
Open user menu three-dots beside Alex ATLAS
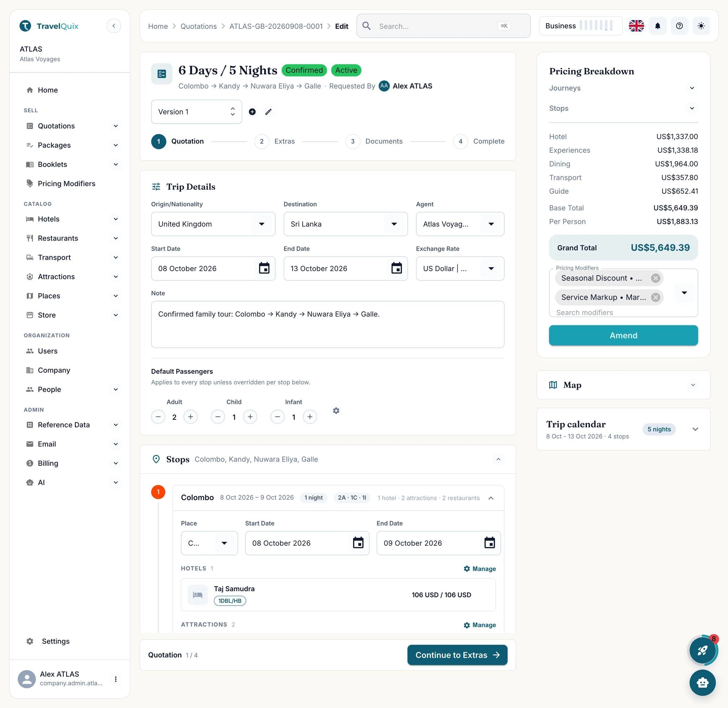116,679
